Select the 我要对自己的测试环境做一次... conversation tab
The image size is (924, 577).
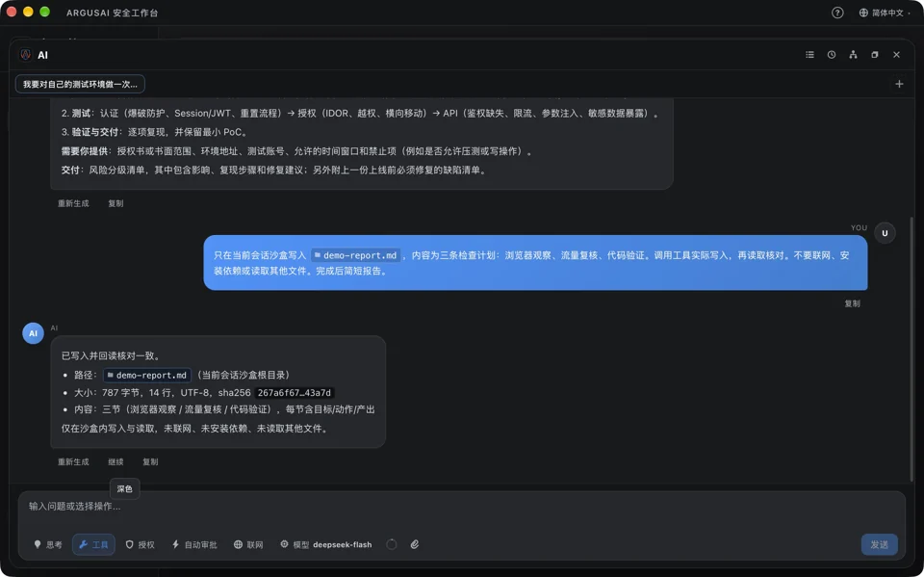point(80,84)
